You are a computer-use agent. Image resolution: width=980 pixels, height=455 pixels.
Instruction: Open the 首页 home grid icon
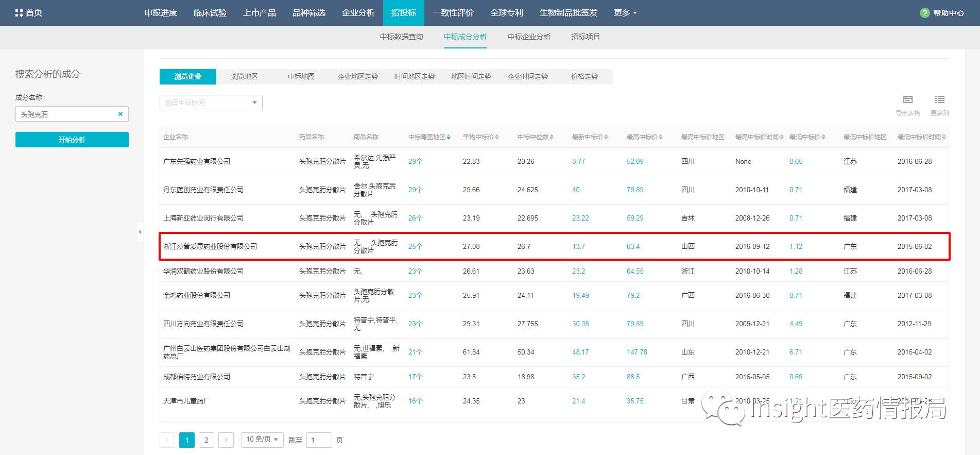click(19, 13)
